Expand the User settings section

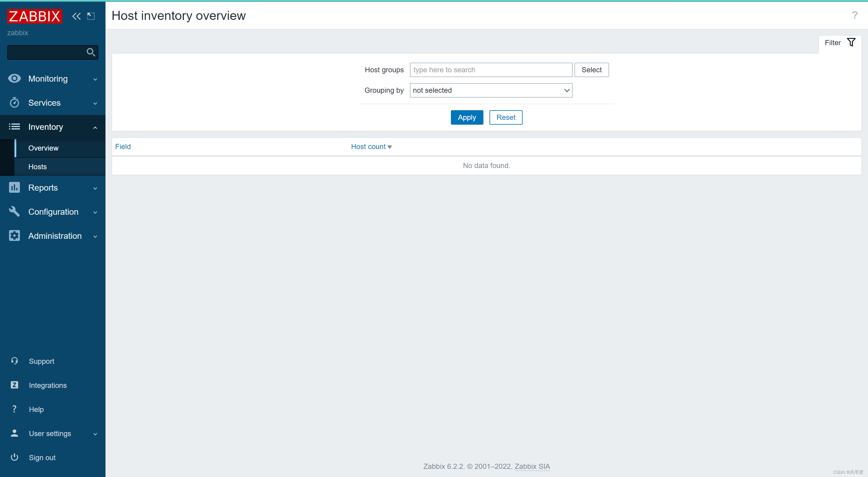95,434
